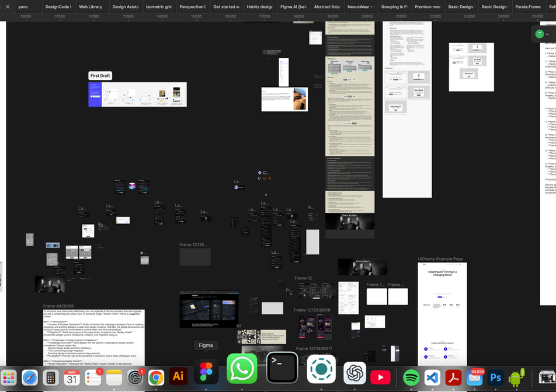Screen dimensions: 556x392
Task: Open Google Chrome from the dock
Action: coord(156,377)
